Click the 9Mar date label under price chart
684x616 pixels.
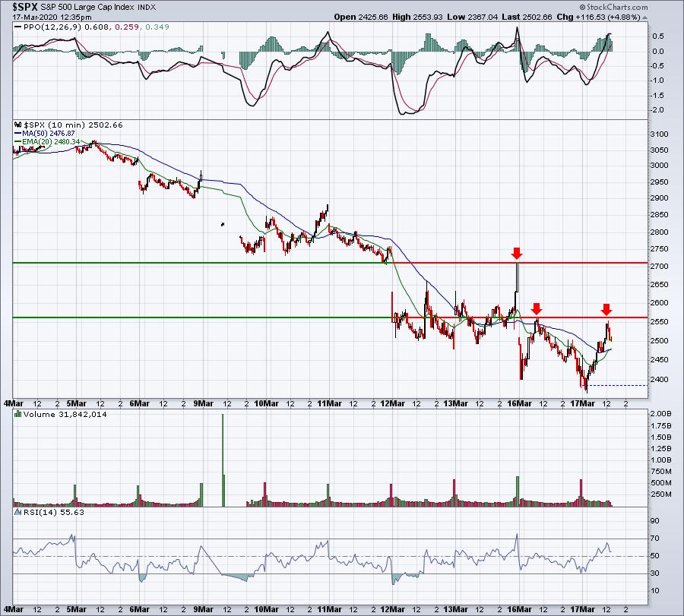point(203,403)
